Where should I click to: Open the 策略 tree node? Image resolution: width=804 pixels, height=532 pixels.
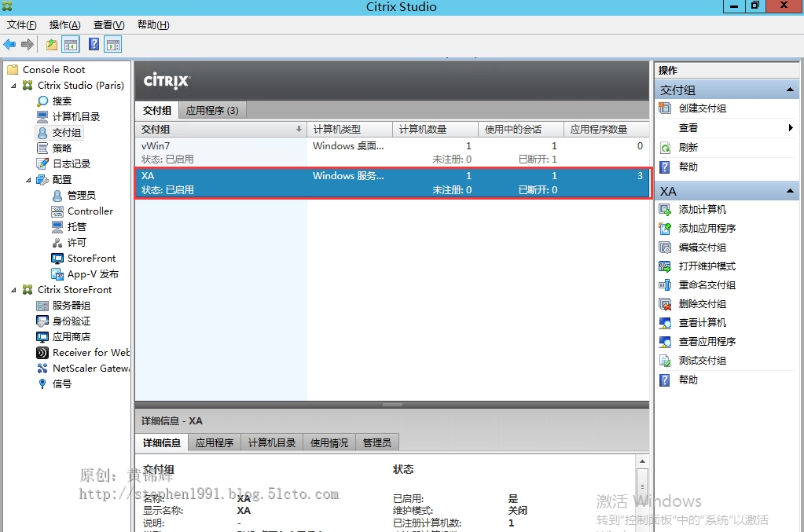point(61,148)
